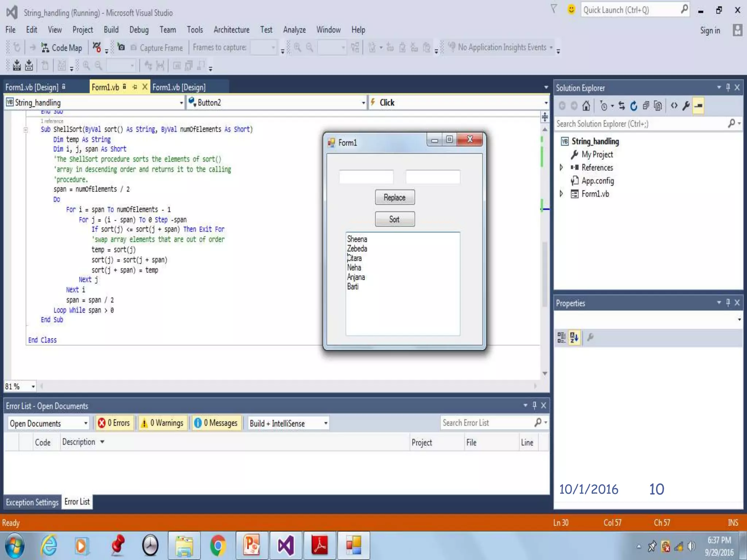The image size is (747, 560).
Task: Open Properties wrench icon in Solution Explorer
Action: pyautogui.click(x=686, y=106)
